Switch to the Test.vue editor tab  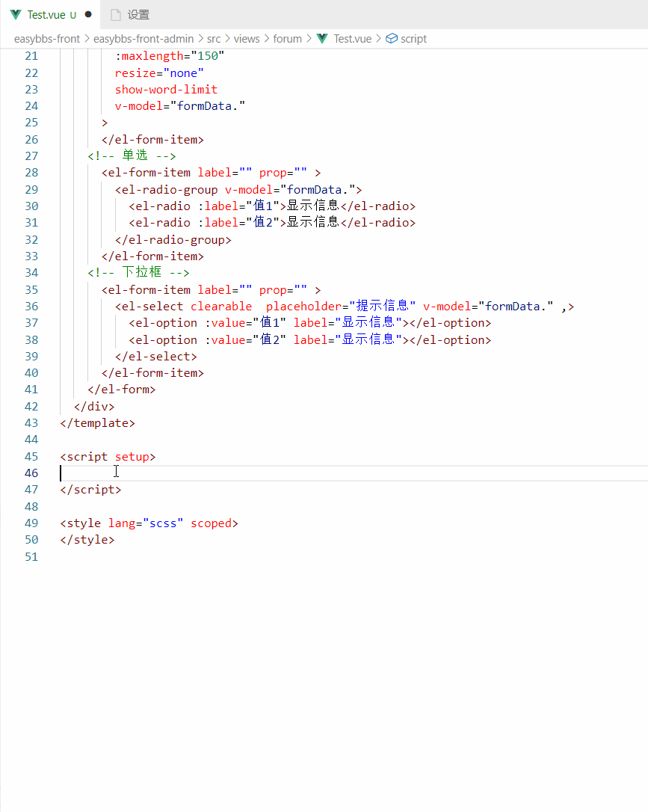pos(50,14)
